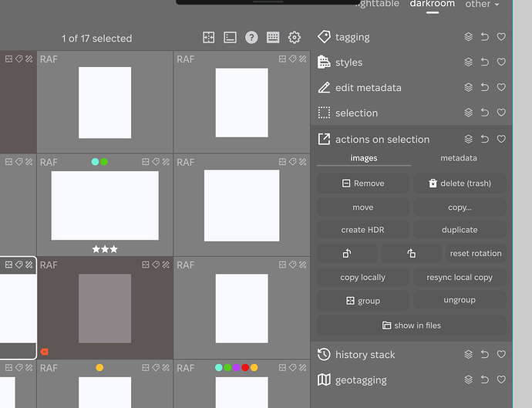Open actions on selection presets icon
The width and height of the screenshot is (532, 408).
click(468, 139)
